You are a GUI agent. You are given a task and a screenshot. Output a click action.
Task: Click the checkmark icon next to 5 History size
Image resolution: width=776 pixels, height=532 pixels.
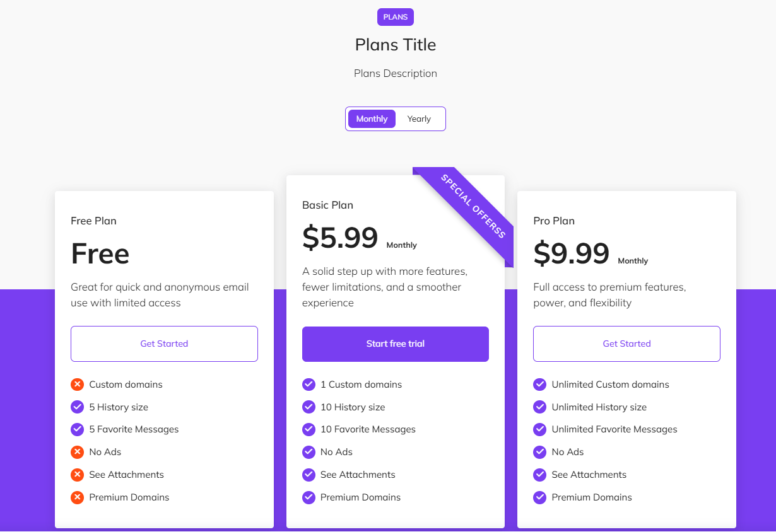coord(77,407)
